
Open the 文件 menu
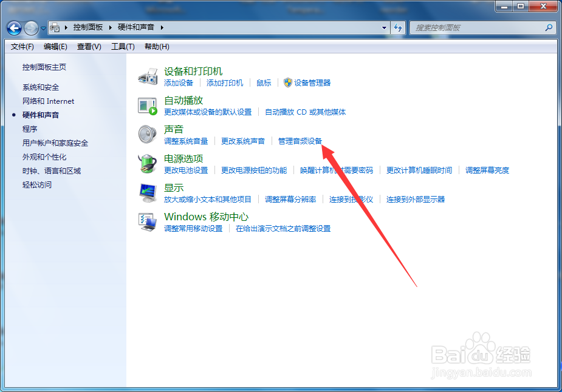[21, 46]
